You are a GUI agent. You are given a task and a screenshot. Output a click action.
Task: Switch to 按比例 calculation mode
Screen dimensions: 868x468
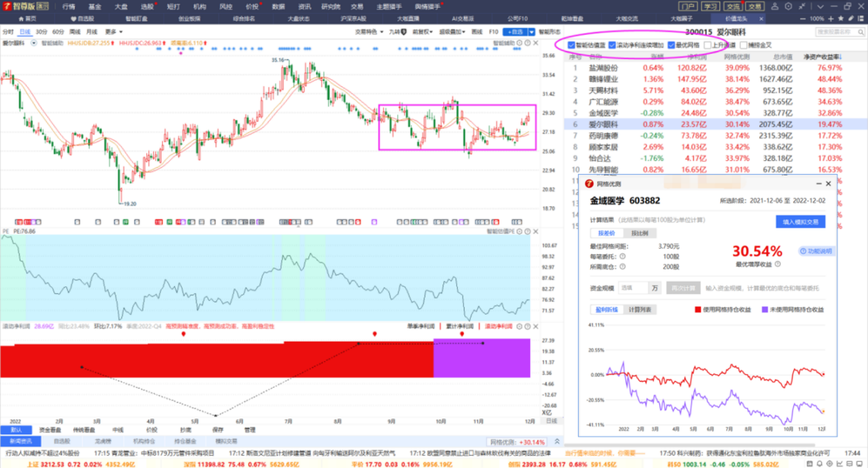640,233
